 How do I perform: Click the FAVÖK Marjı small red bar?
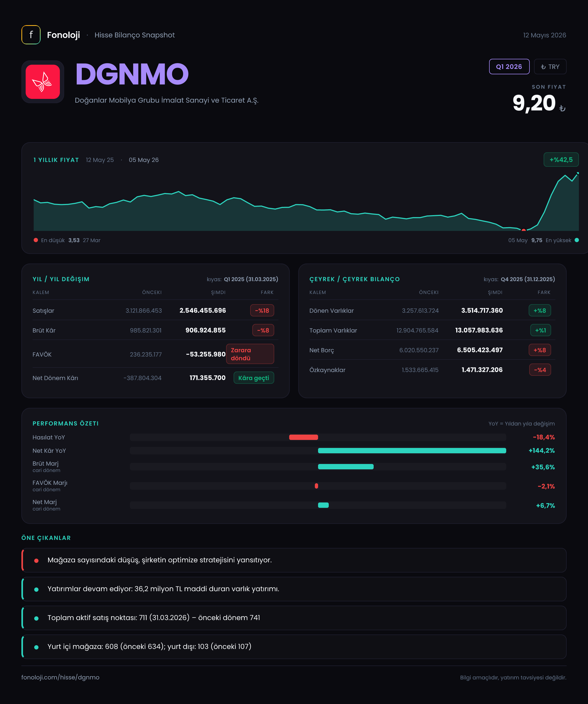(x=316, y=486)
